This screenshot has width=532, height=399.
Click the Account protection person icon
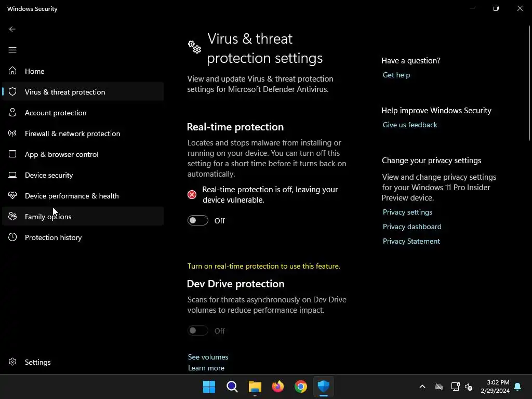(x=12, y=112)
